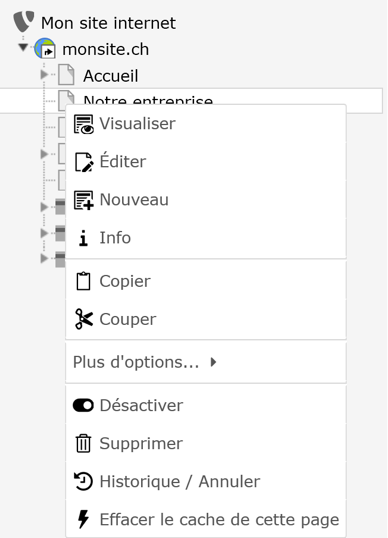Click the Couper scissors icon
The height and width of the screenshot is (538, 388).
tap(83, 319)
